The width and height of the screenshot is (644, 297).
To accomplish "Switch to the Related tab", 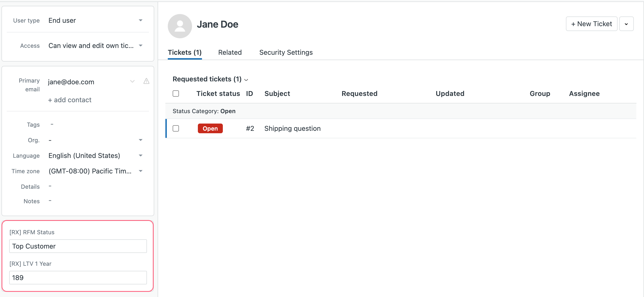I will pos(230,52).
